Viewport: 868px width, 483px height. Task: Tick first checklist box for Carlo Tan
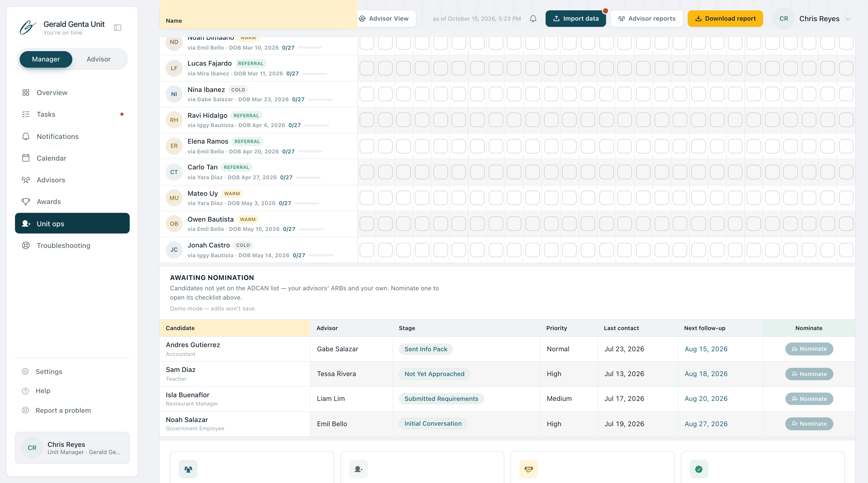point(367,172)
